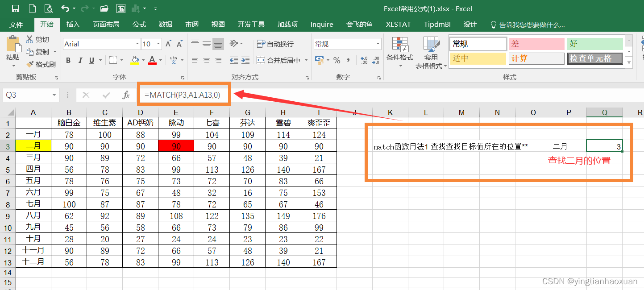Click the insert function fx icon
This screenshot has width=644, height=290.
[126, 95]
